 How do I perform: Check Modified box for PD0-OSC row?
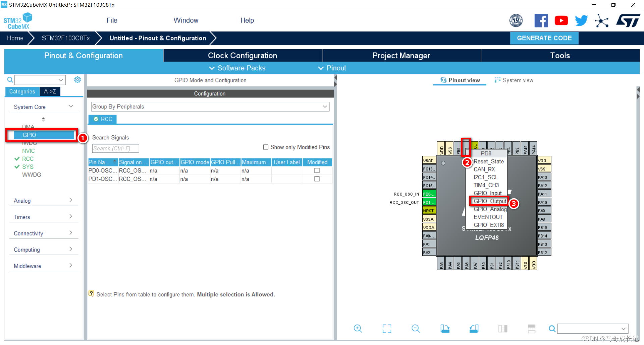point(317,170)
